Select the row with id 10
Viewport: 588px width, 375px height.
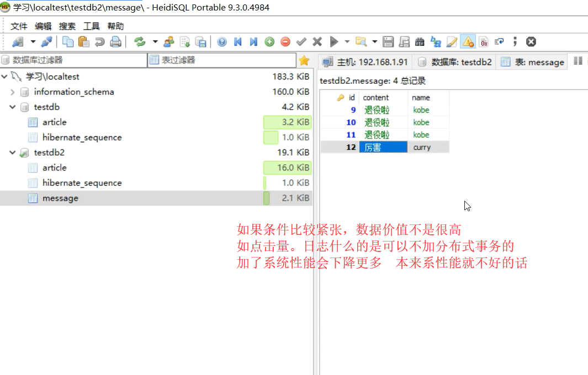[385, 122]
